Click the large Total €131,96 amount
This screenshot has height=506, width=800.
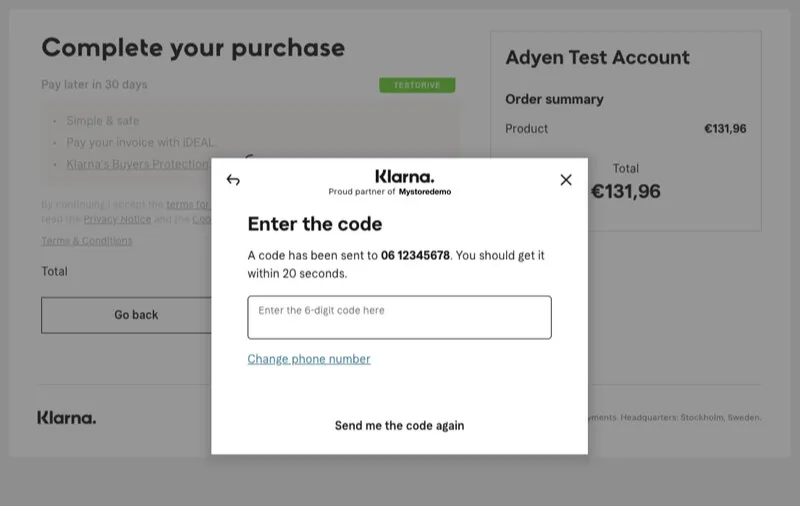[626, 191]
